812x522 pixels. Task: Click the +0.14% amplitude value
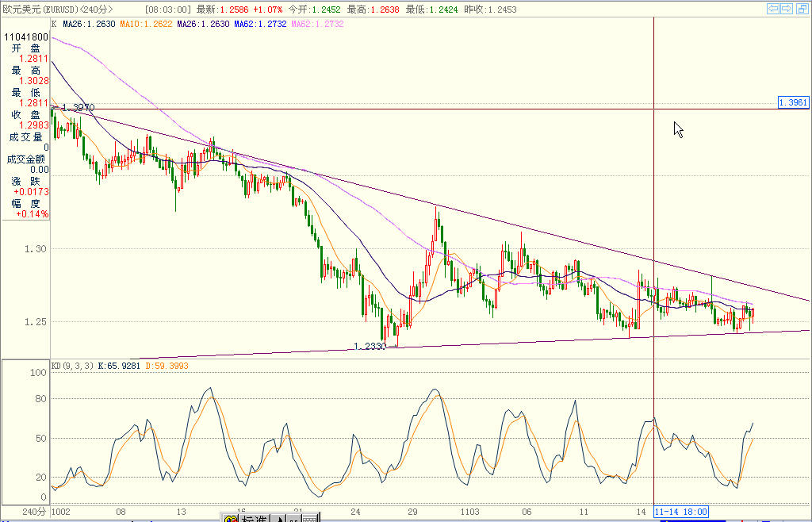click(x=32, y=214)
